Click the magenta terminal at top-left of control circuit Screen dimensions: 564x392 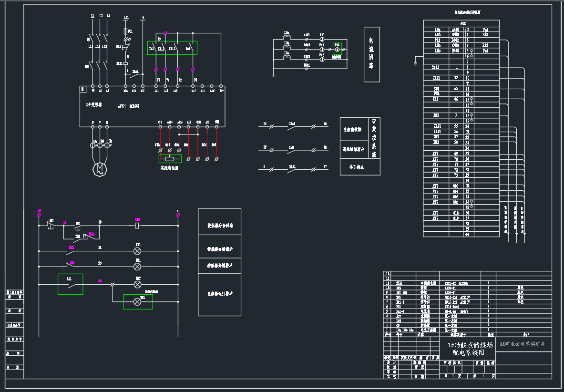[39, 214]
